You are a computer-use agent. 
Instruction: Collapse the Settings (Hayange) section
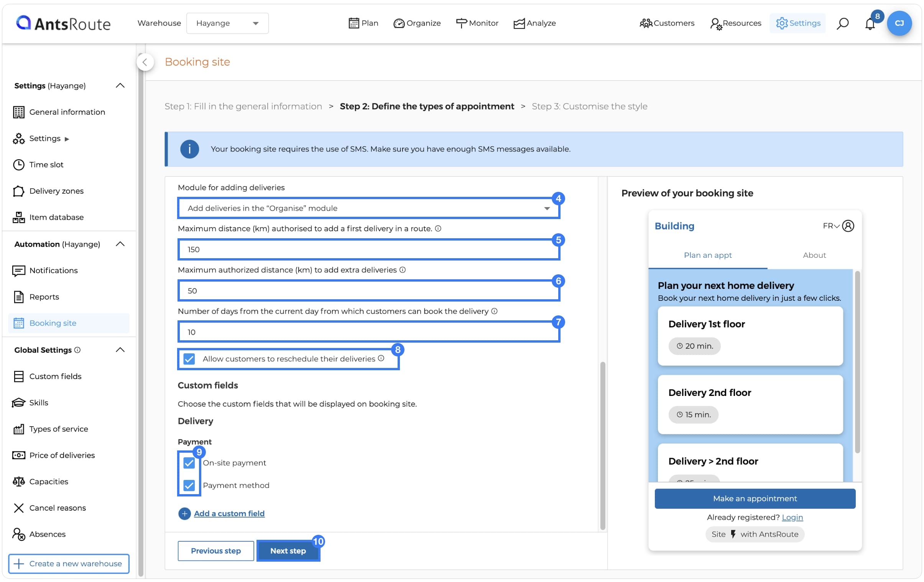[x=120, y=86]
